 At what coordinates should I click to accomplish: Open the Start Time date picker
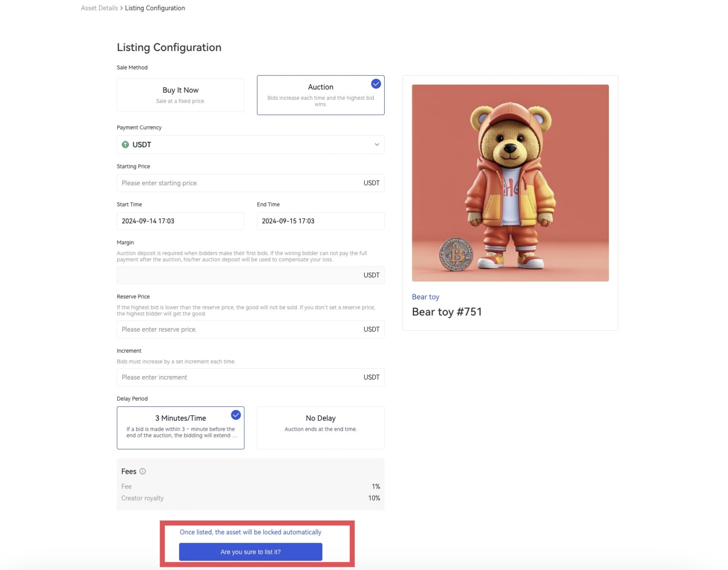click(x=180, y=221)
